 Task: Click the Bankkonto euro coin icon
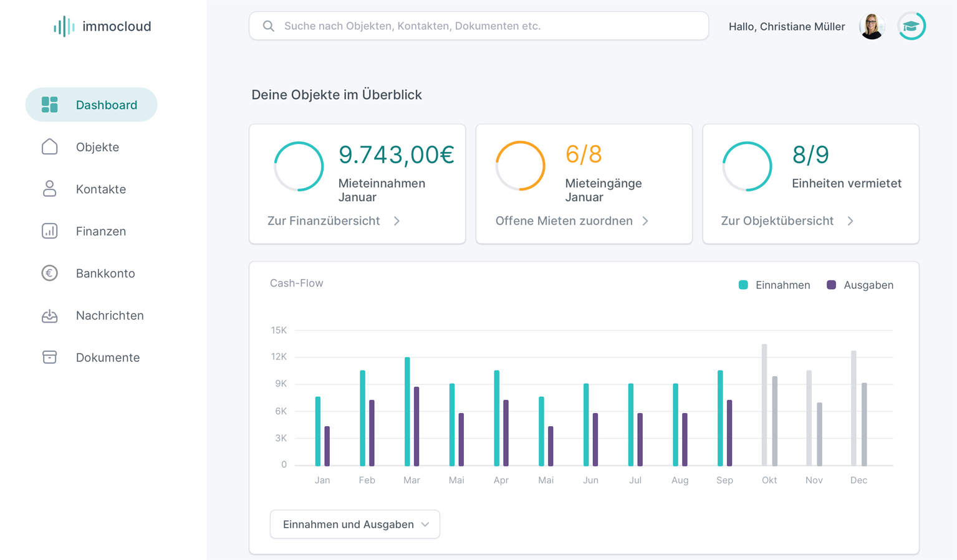[50, 273]
